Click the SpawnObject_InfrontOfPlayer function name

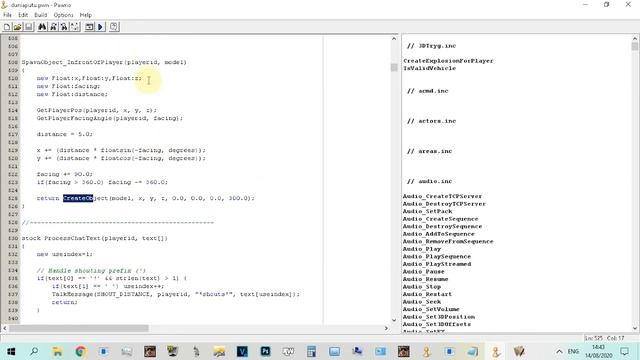(x=72, y=62)
